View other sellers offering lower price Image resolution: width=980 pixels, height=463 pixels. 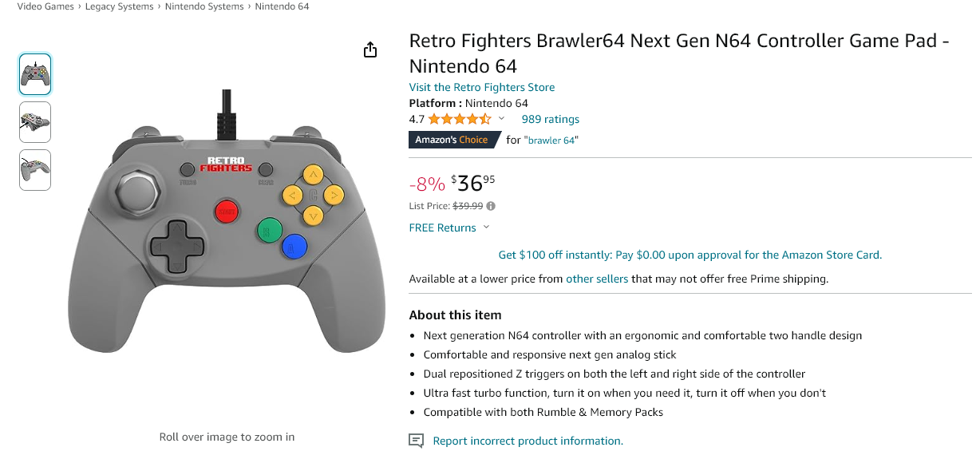(x=597, y=279)
